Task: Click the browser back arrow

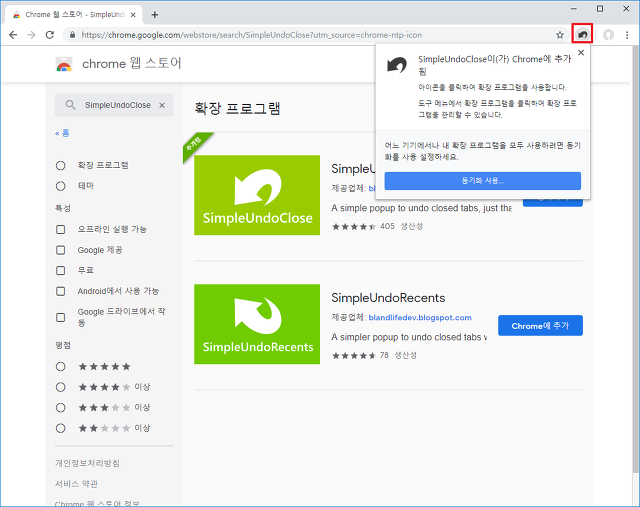Action: (13, 35)
